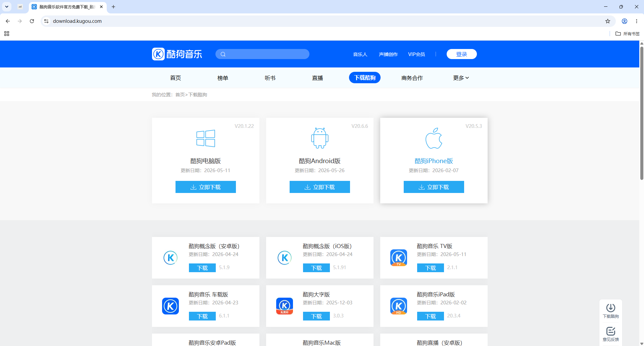Click the Windows logo icon for 酷狗电脑版
Image resolution: width=644 pixels, height=346 pixels.
coord(206,138)
